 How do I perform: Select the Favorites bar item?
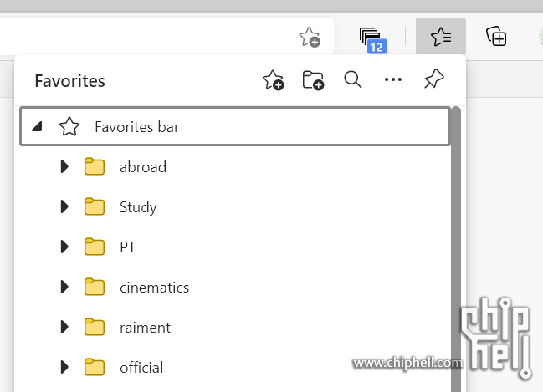click(235, 127)
